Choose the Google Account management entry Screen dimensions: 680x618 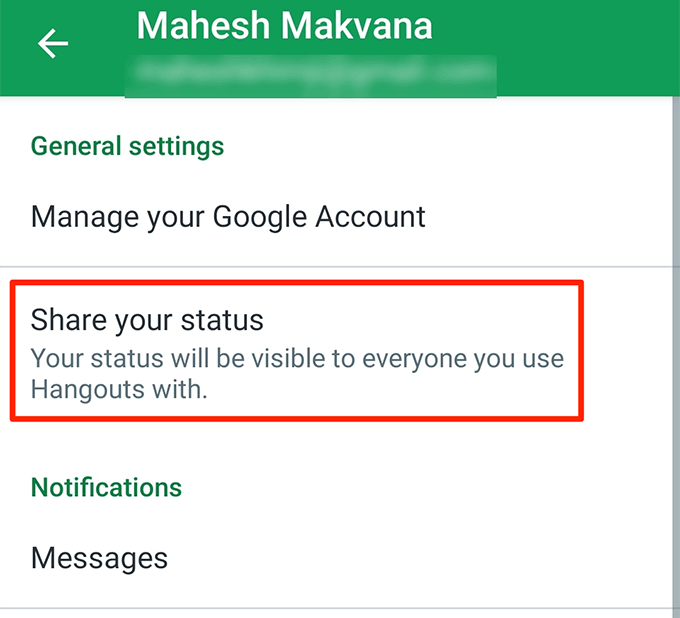pyautogui.click(x=228, y=216)
